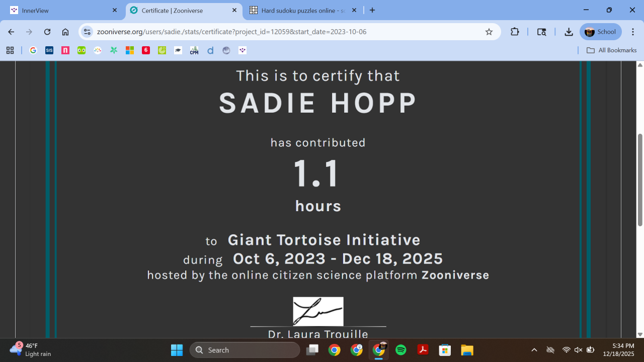Open the School profile menu
The width and height of the screenshot is (644, 362).
point(601,32)
